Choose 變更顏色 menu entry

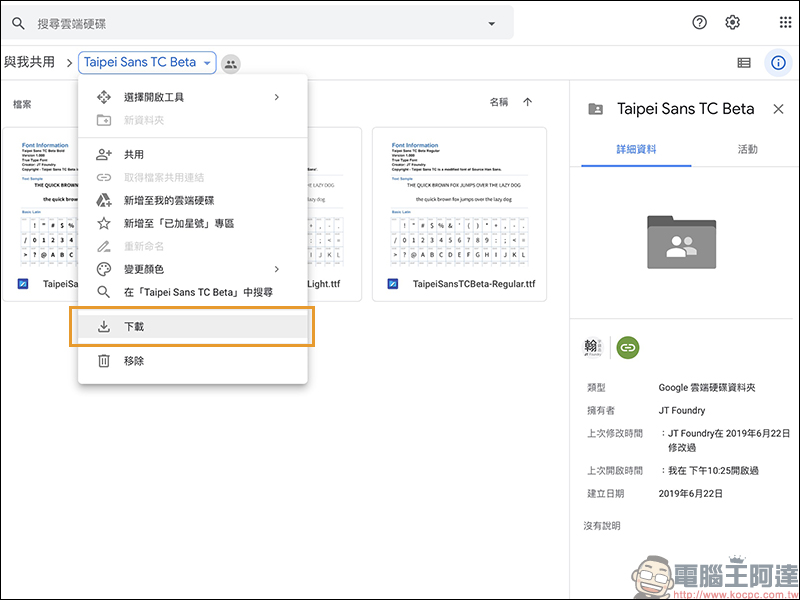(193, 269)
